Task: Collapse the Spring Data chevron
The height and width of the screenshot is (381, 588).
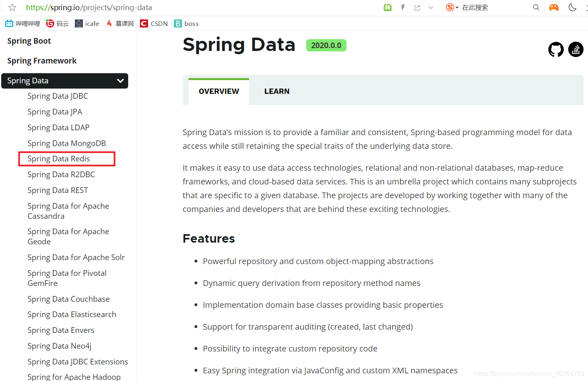Action: pyautogui.click(x=120, y=81)
